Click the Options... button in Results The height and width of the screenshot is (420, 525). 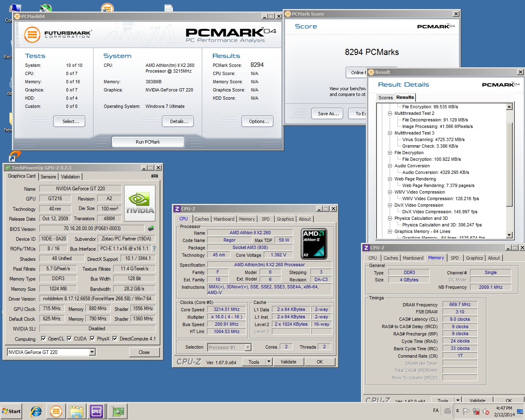[257, 121]
